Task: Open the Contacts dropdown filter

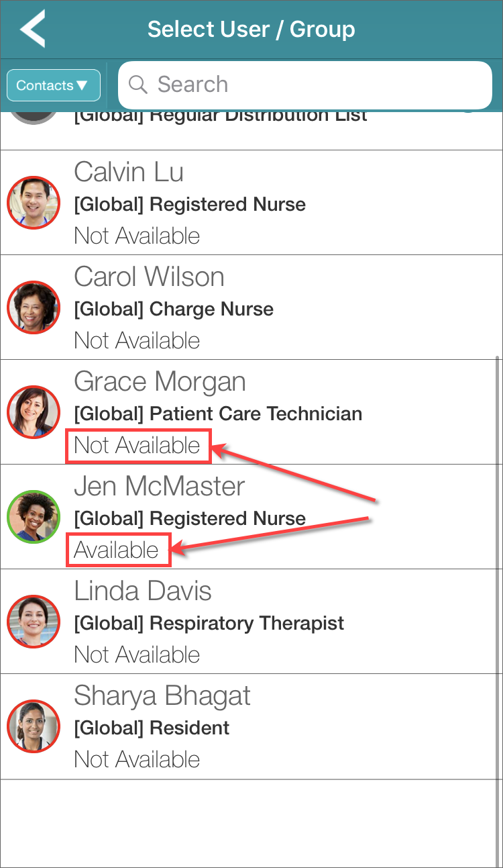Action: pyautogui.click(x=54, y=85)
